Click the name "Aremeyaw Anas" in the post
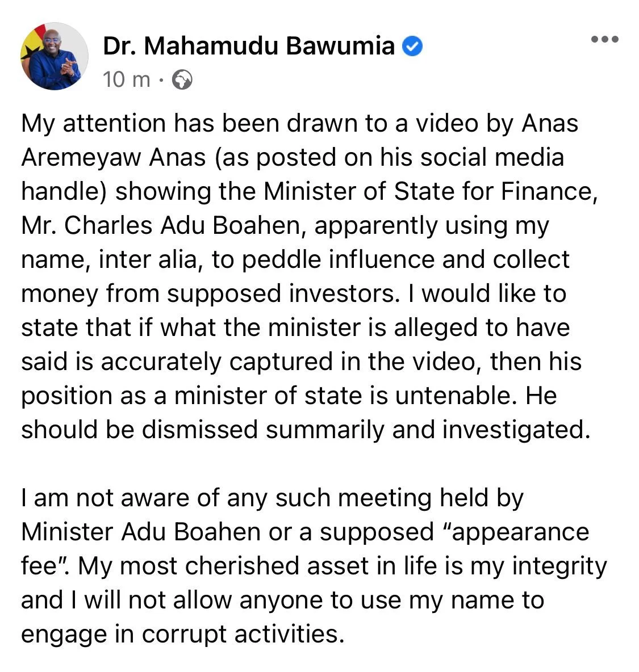The image size is (639, 672). (114, 157)
